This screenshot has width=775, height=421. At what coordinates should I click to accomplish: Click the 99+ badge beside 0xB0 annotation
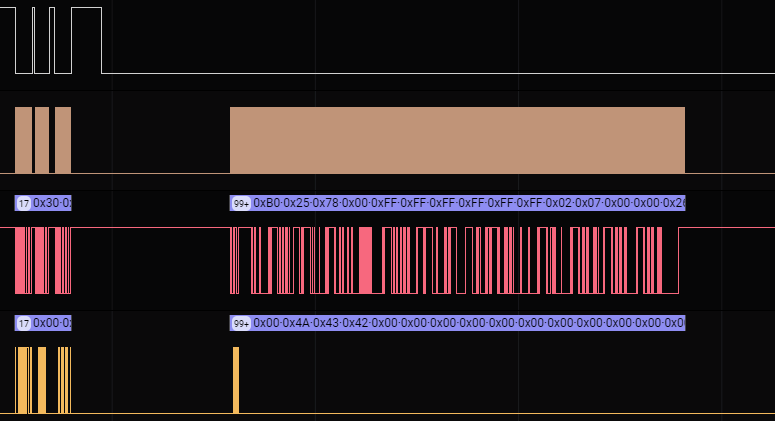pyautogui.click(x=241, y=203)
